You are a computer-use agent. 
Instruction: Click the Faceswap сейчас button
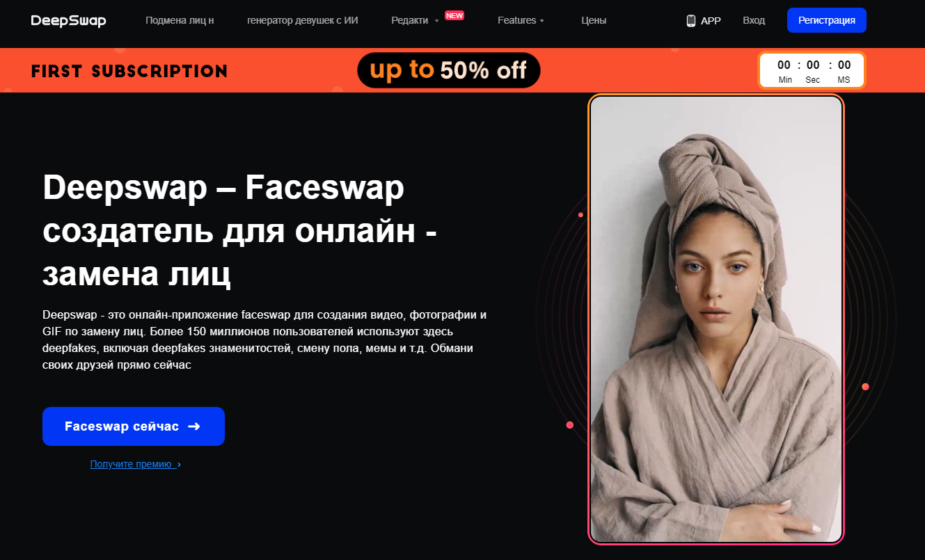[x=134, y=426]
